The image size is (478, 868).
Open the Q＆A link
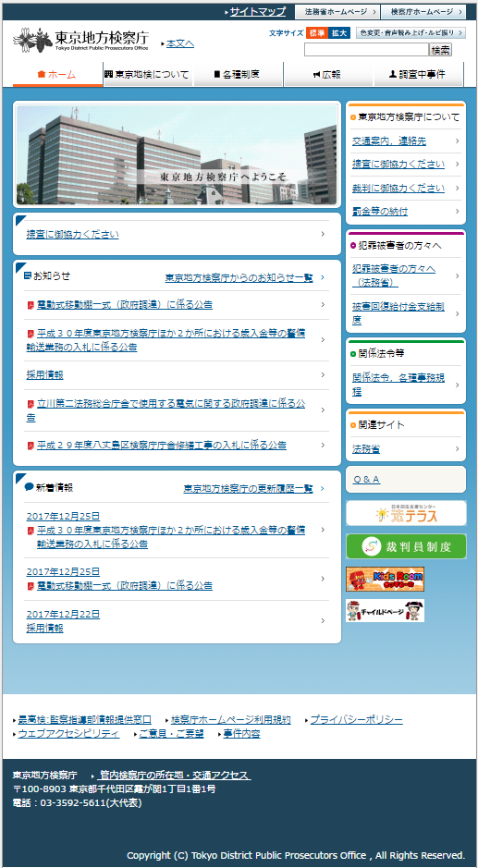click(x=366, y=480)
